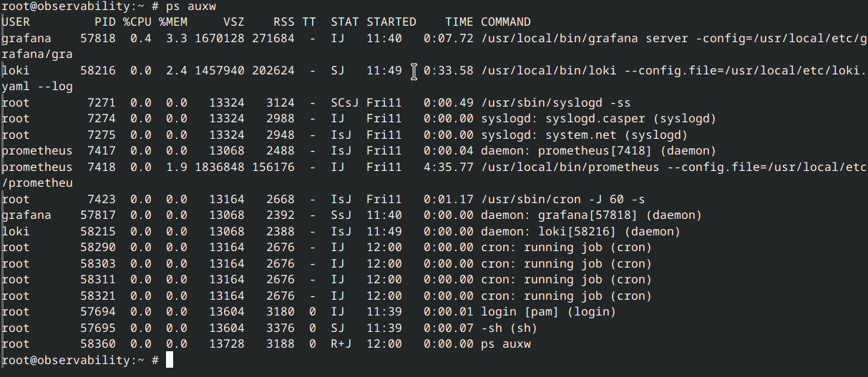
Task: Click the "-sh (sh)" shell command entry
Action: 509,328
